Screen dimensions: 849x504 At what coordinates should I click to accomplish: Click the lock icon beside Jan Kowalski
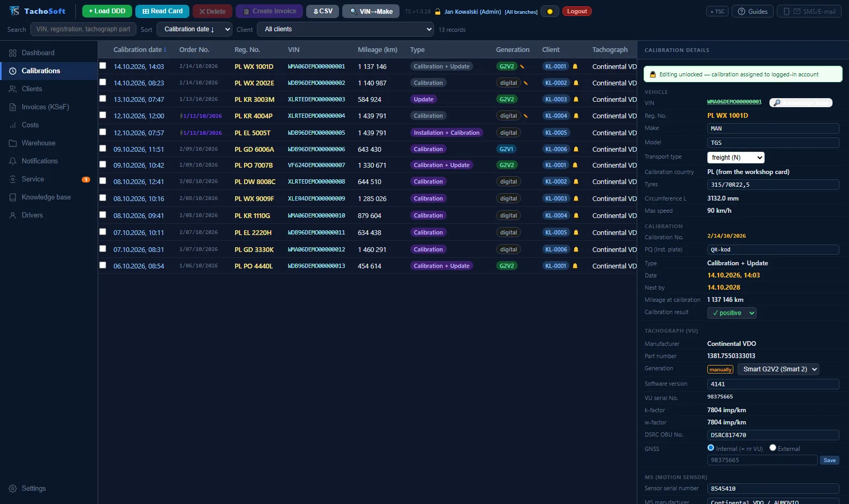tap(438, 12)
